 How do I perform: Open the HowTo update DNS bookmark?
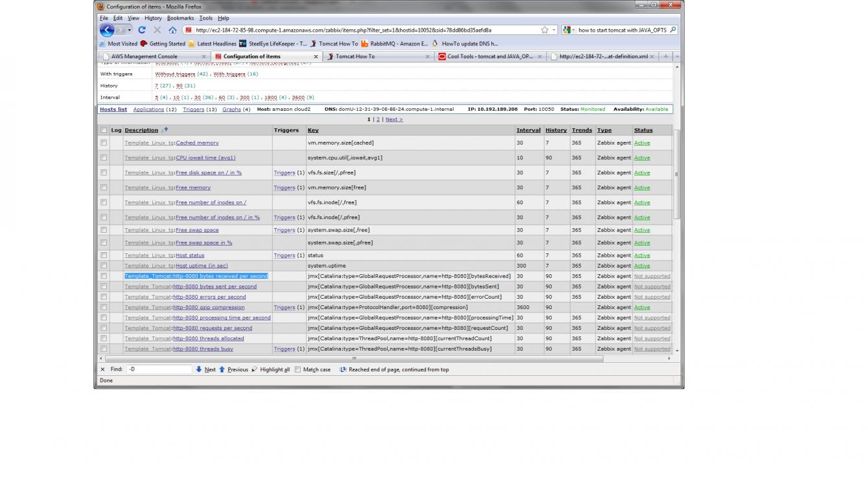point(465,43)
